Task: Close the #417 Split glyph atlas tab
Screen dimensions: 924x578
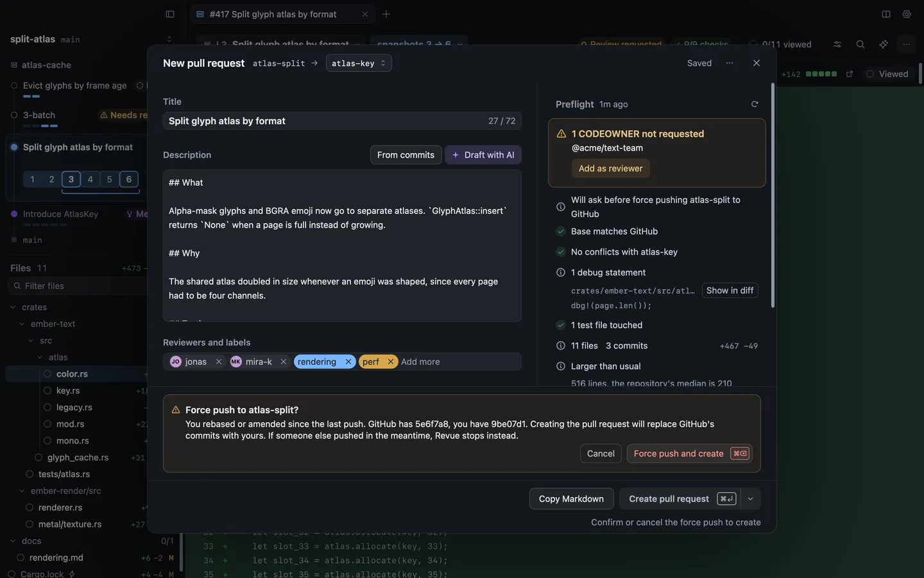Action: pos(364,14)
